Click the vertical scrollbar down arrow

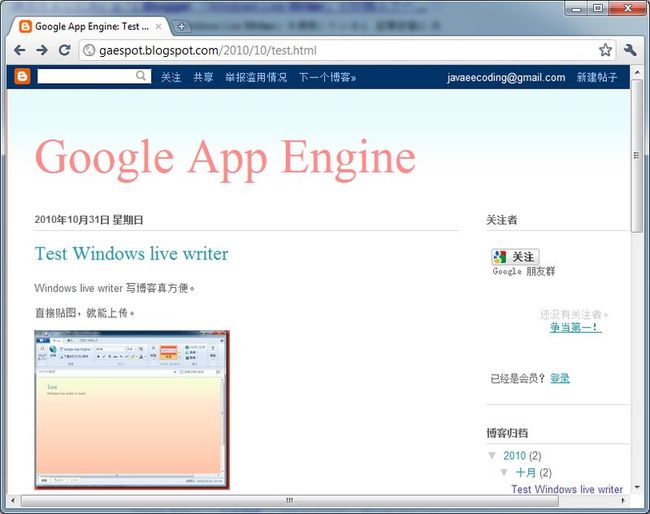(637, 487)
